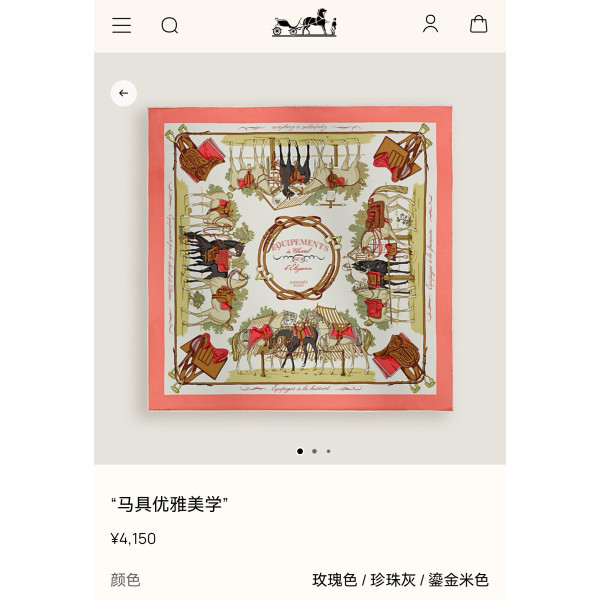Jump to the third carousel dot
The image size is (600, 600).
(328, 451)
